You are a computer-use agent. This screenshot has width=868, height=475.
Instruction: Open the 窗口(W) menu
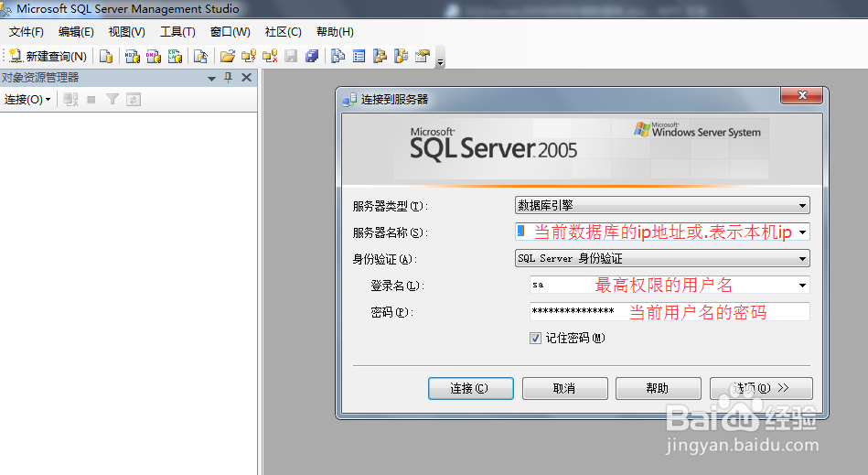pos(230,31)
